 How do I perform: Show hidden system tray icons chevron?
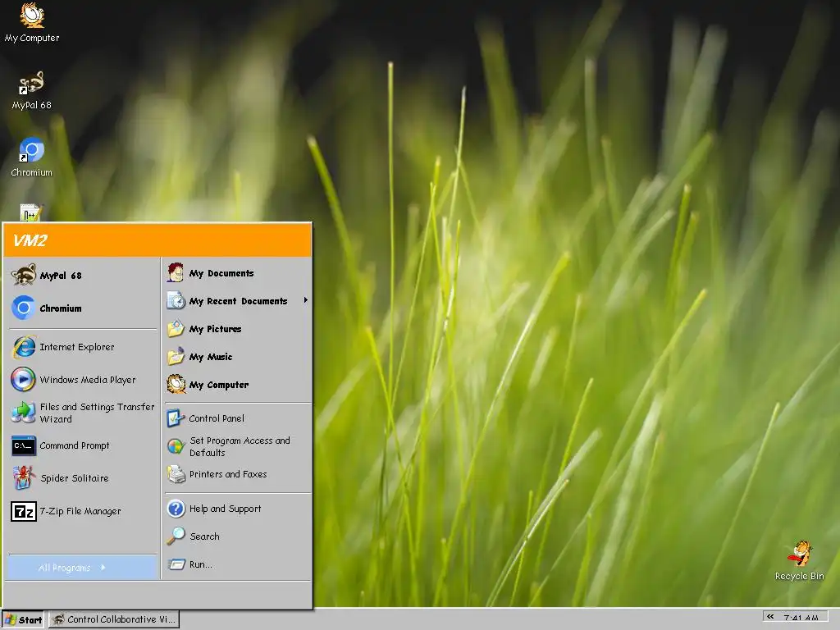[x=771, y=617]
